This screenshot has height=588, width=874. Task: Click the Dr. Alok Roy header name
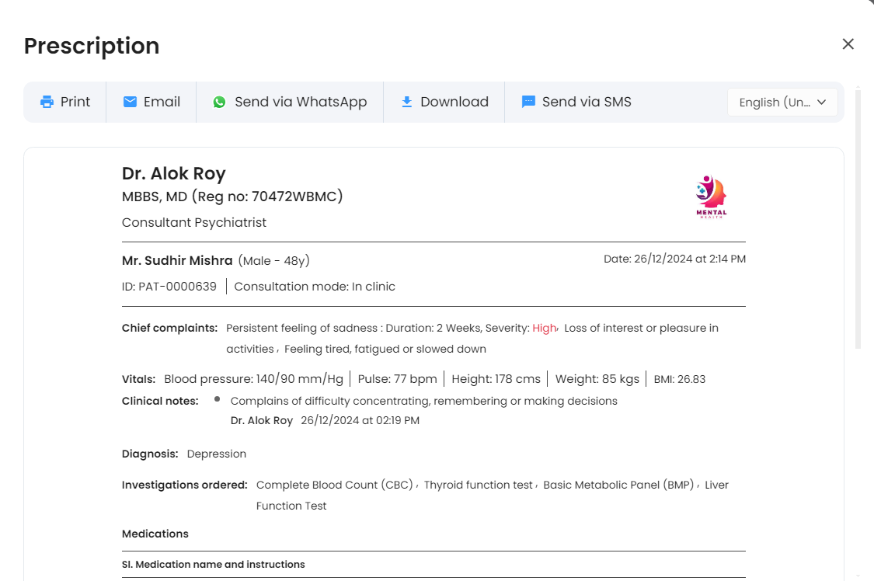pyautogui.click(x=174, y=173)
